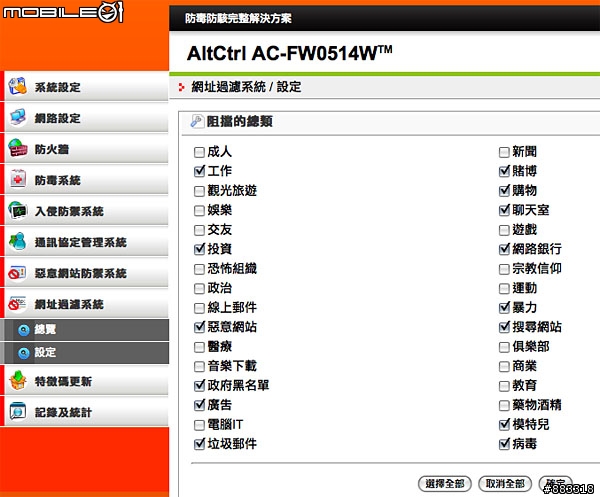Click the Mobile01 logo
Image resolution: width=600 pixels, height=497 pixels.
click(64, 11)
